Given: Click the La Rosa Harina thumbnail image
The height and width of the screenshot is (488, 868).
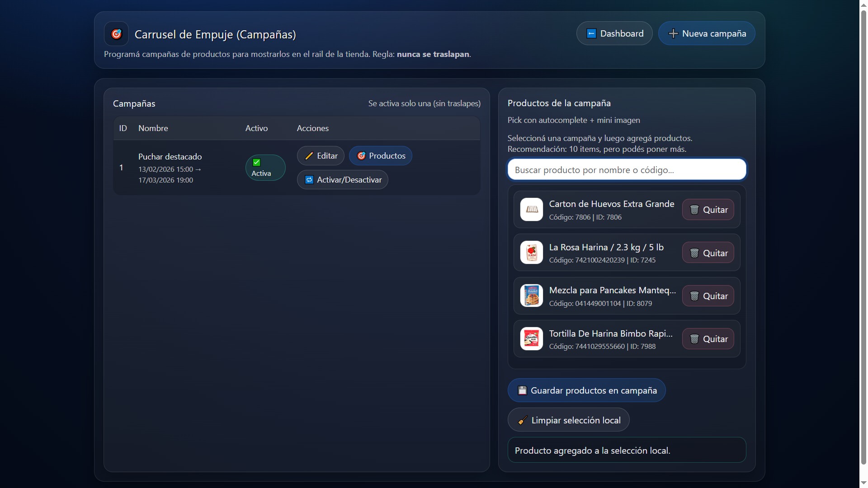Looking at the screenshot, I should coord(531,253).
